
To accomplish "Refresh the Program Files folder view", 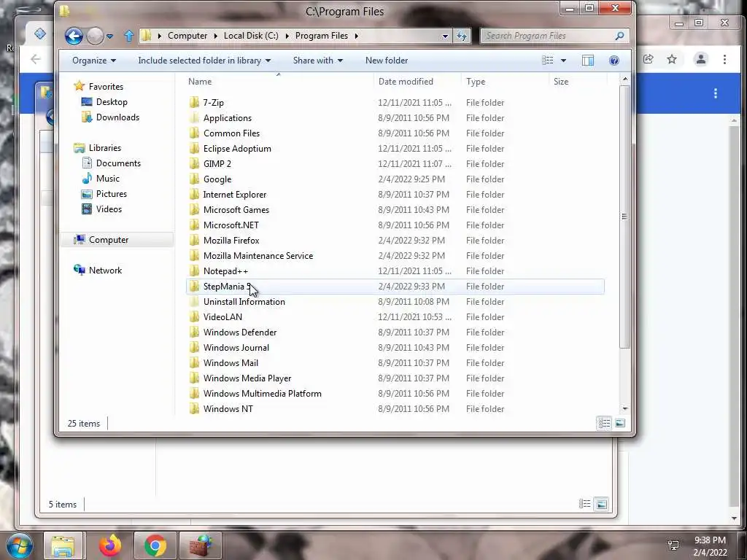I will pos(462,36).
